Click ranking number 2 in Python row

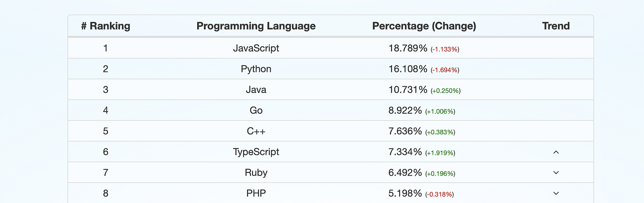coord(105,69)
